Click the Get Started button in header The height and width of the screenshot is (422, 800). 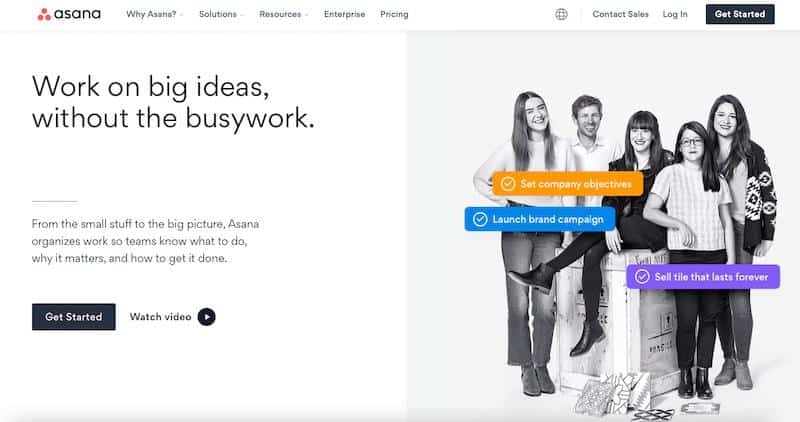740,14
